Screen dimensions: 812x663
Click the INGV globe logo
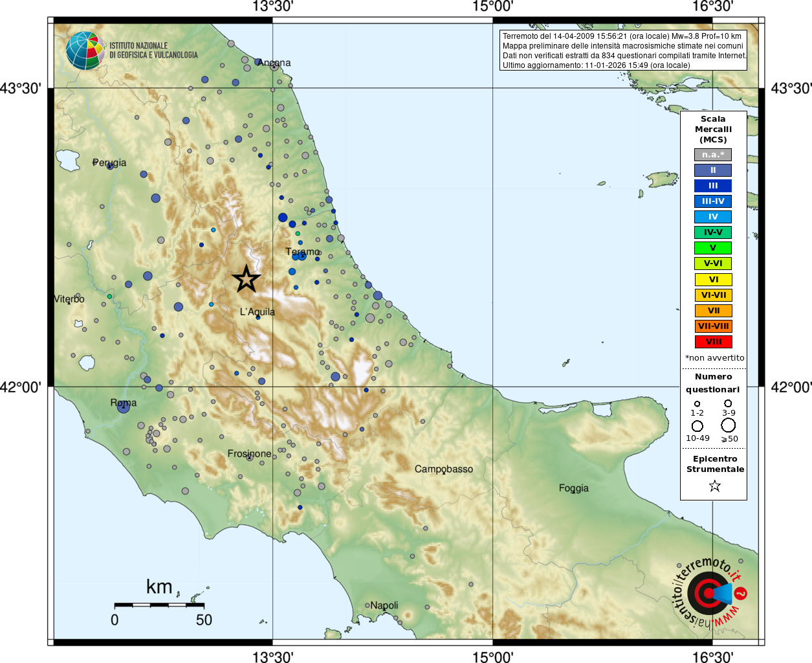pos(85,51)
